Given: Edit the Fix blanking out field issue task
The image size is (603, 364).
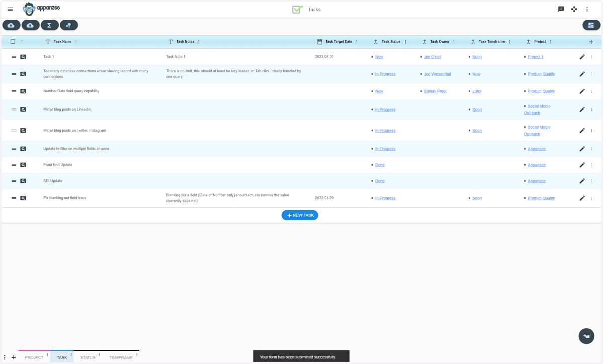Looking at the screenshot, I should (x=582, y=198).
